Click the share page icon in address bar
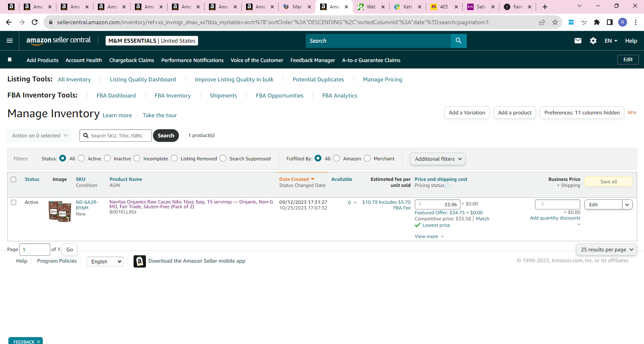 click(x=542, y=22)
